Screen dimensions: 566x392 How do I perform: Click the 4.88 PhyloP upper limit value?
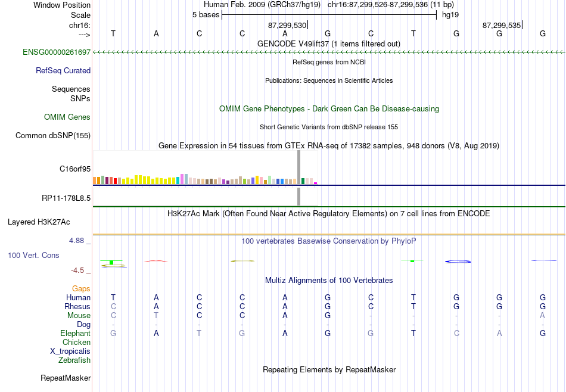[76, 241]
